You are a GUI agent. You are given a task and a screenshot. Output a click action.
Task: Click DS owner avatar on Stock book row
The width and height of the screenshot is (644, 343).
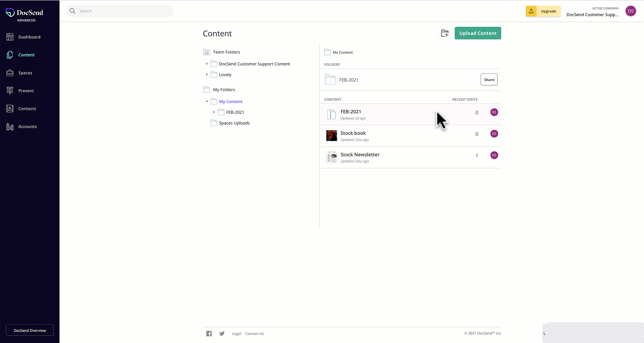(494, 134)
